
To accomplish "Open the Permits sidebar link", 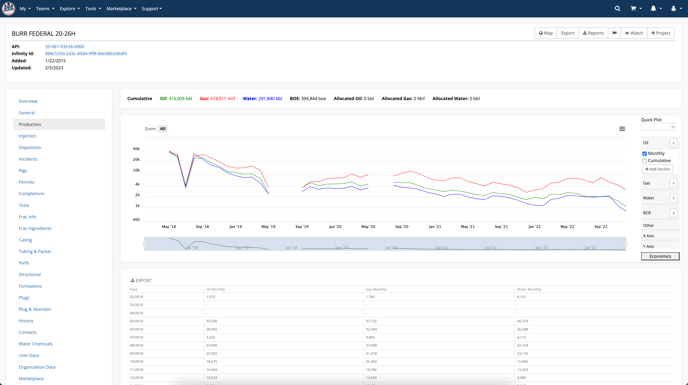I will tap(26, 182).
